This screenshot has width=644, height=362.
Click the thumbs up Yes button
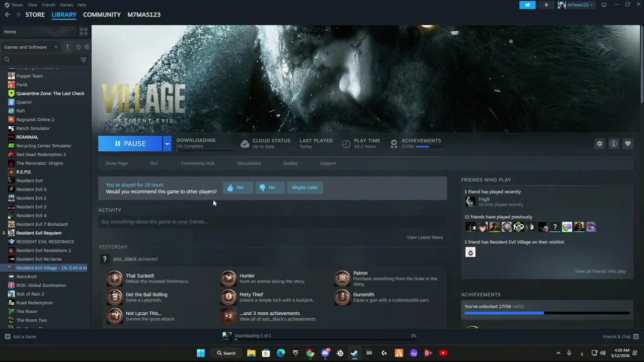(x=237, y=188)
